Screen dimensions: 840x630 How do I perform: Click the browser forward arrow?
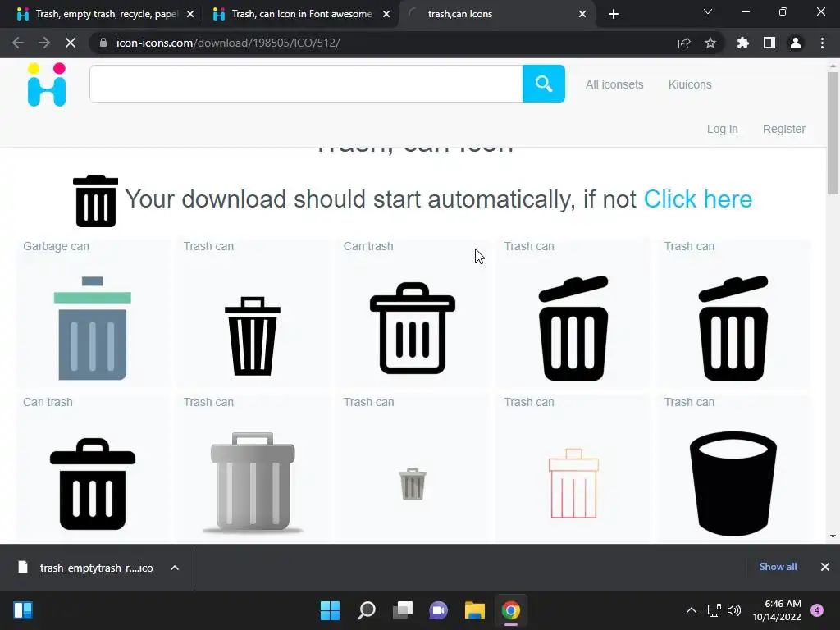44,43
